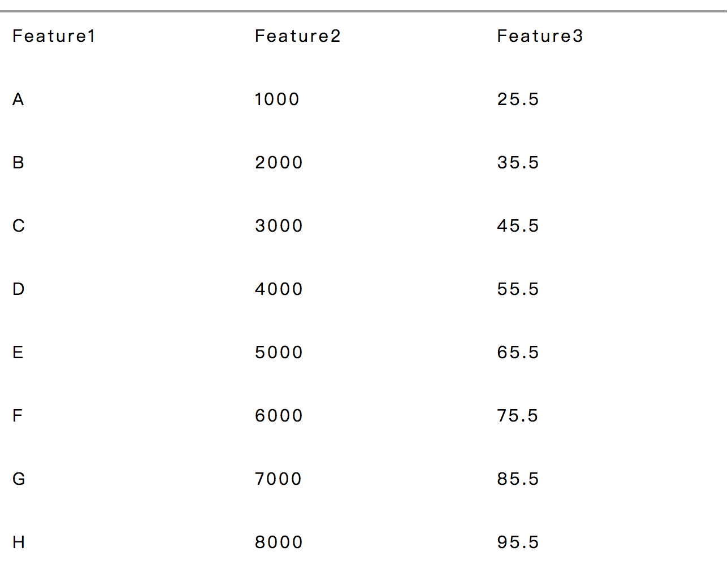Click the Feature1 column header
728x582 pixels.
(x=54, y=36)
